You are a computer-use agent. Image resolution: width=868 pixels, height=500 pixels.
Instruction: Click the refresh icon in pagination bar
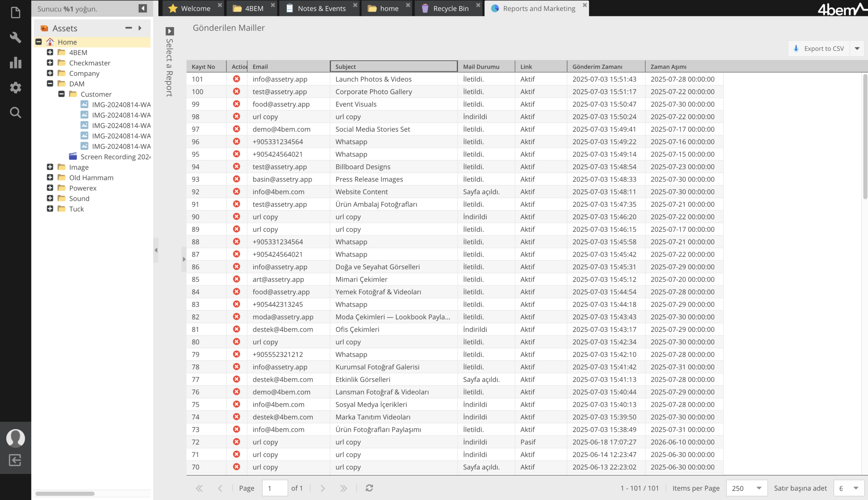point(369,488)
